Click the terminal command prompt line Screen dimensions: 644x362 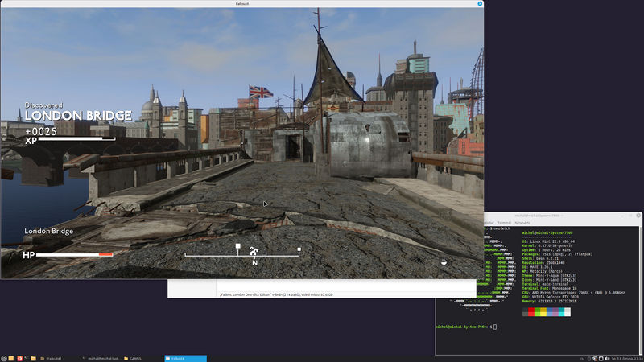click(x=466, y=327)
